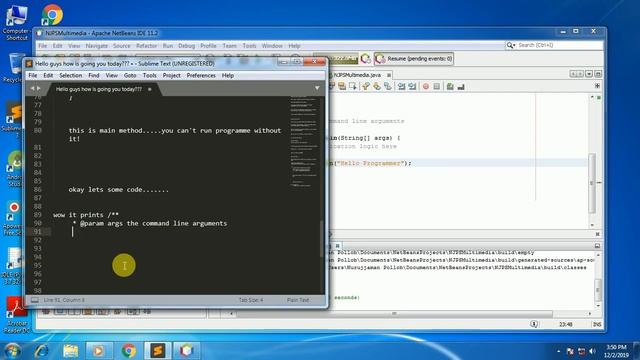The height and width of the screenshot is (360, 640).
Task: Click the Sublime vertical scrollbar thumb
Action: click(322, 239)
